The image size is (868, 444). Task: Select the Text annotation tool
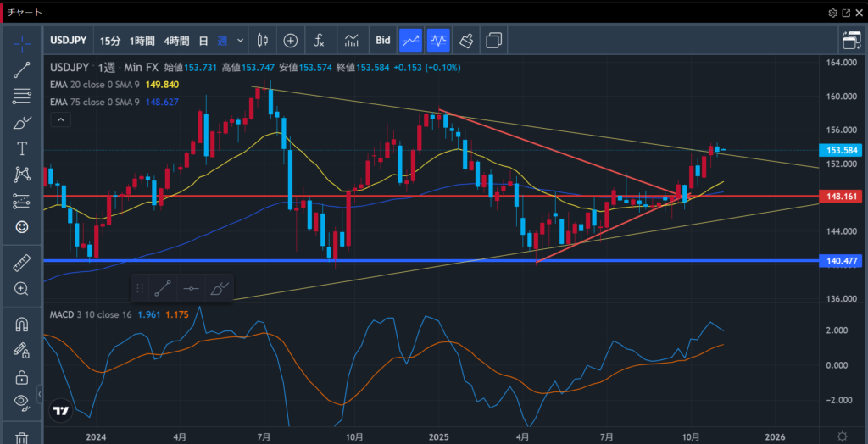(22, 148)
